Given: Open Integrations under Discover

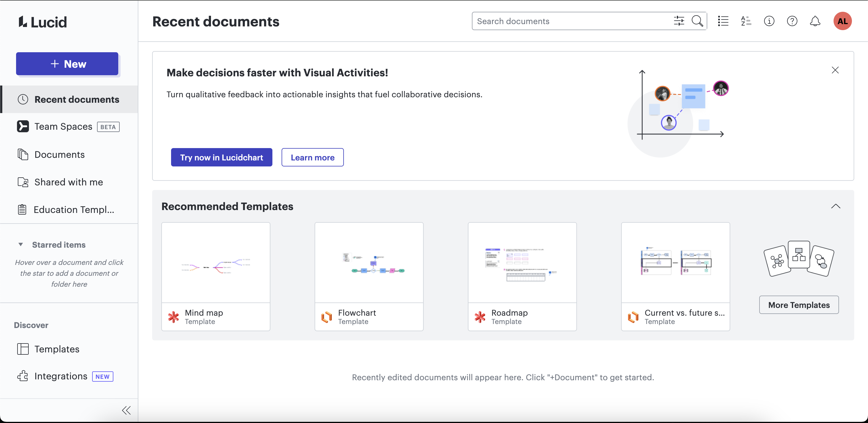Looking at the screenshot, I should 69,376.
